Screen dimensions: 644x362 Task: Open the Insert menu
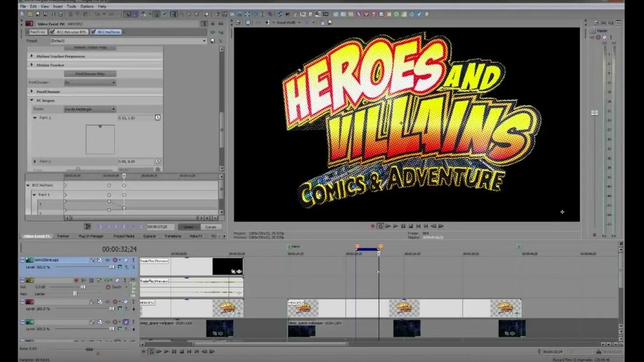58,7
